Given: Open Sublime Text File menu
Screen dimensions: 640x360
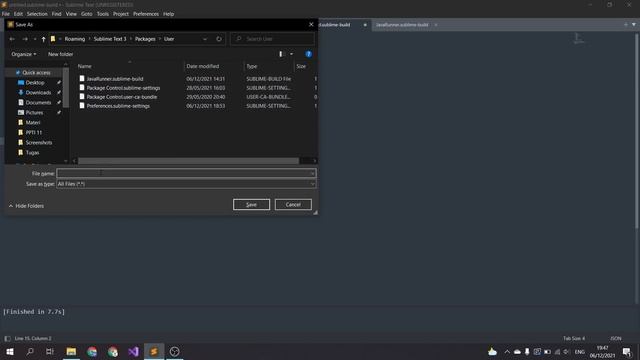Looking at the screenshot, I should [6, 14].
